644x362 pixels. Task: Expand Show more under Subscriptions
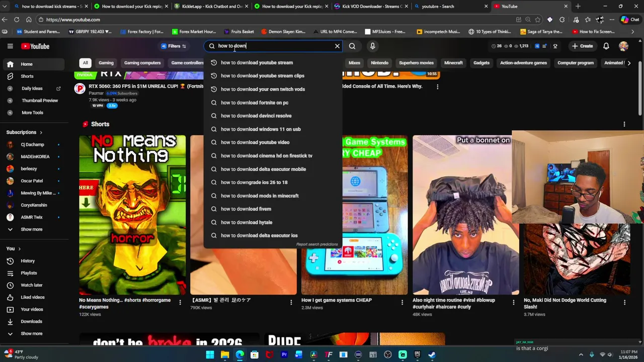click(x=34, y=229)
